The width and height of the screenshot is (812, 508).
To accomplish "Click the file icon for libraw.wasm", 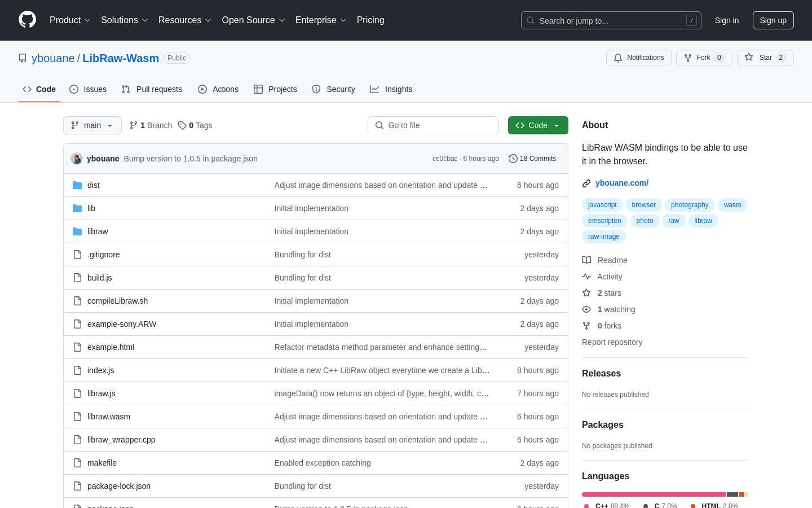I will point(77,417).
